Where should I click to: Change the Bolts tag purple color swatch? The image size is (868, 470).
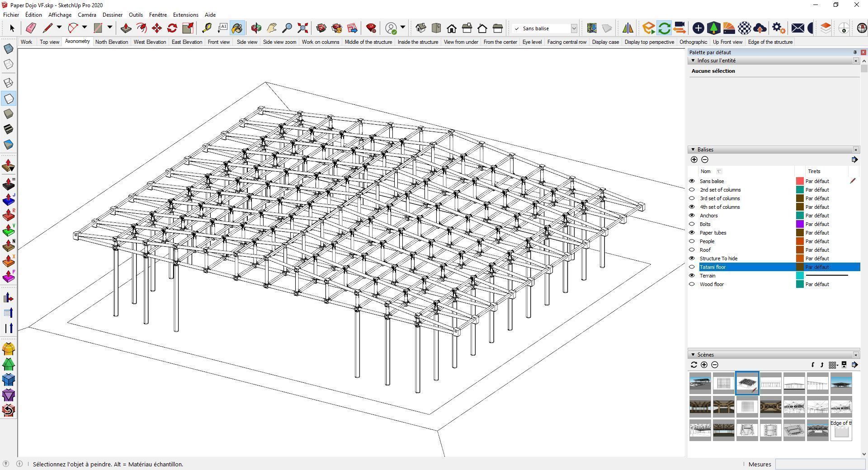[800, 224]
